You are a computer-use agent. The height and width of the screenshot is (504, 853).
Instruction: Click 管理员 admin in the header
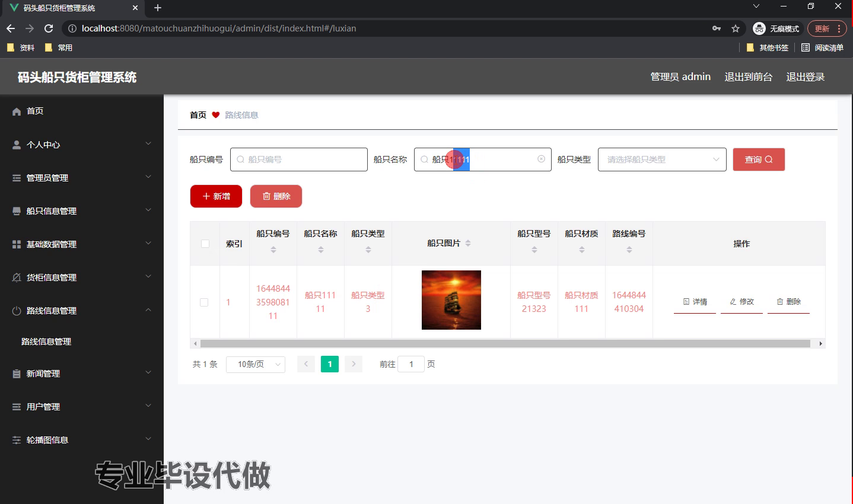pos(680,77)
